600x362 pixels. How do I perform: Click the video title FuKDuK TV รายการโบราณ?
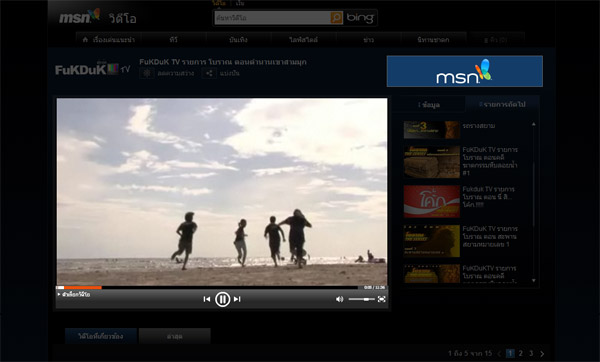point(223,62)
